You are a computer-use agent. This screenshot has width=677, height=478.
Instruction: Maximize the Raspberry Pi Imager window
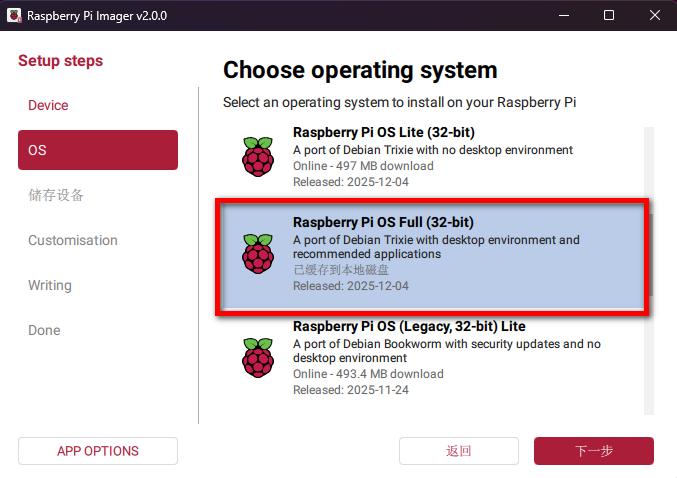tap(609, 16)
